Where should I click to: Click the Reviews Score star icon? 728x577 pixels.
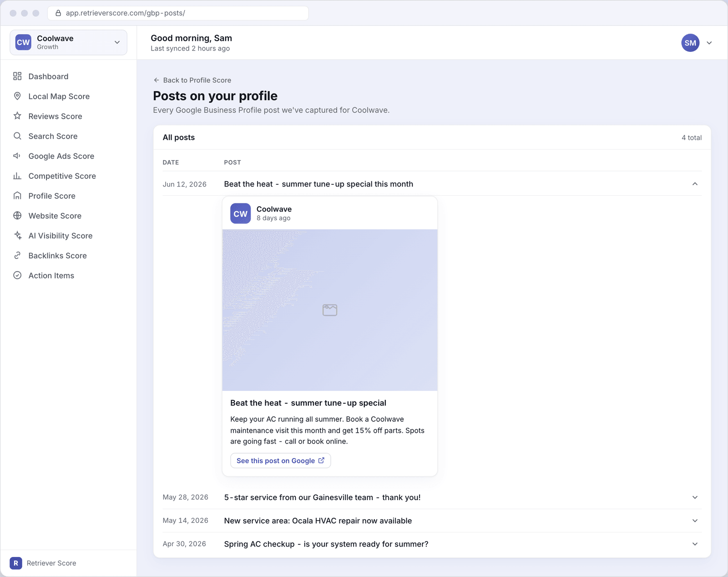click(x=17, y=116)
